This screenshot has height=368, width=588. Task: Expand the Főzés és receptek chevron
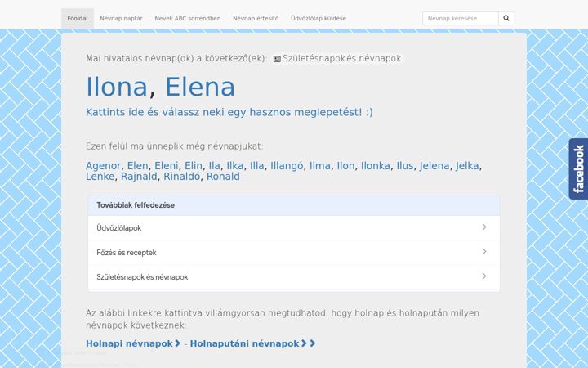(x=484, y=252)
